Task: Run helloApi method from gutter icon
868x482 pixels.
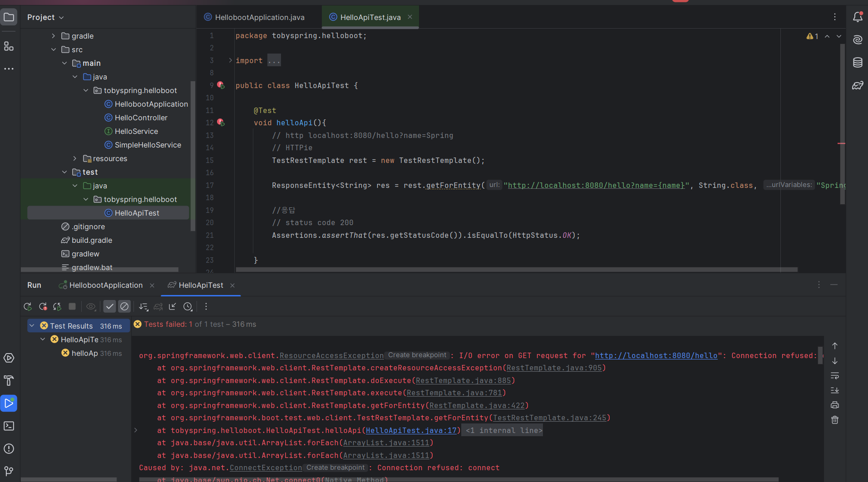Action: [221, 122]
